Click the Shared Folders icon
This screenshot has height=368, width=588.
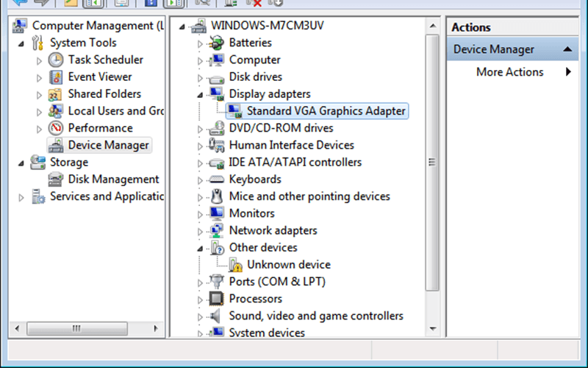56,94
